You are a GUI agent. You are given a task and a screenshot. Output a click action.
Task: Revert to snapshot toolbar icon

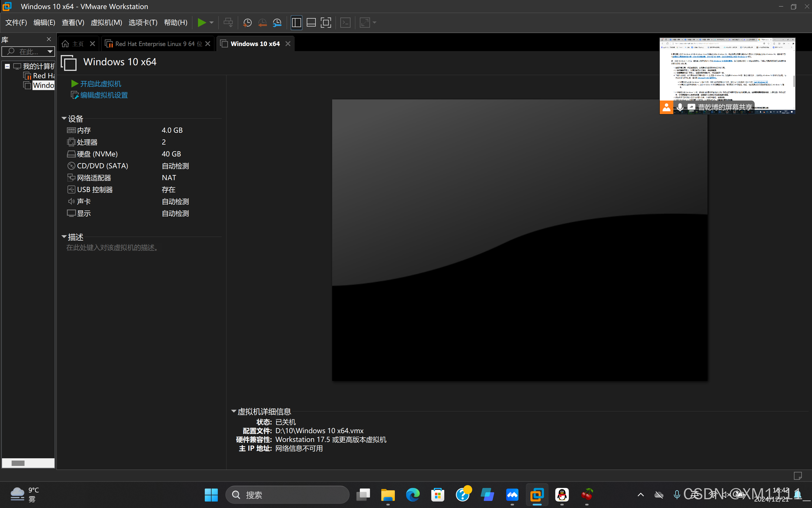click(262, 23)
